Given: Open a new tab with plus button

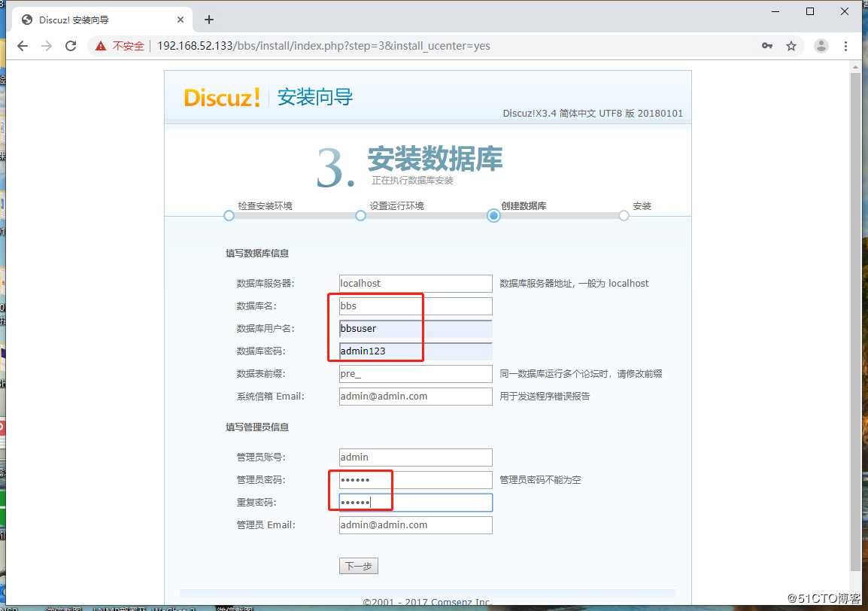Looking at the screenshot, I should pos(208,20).
